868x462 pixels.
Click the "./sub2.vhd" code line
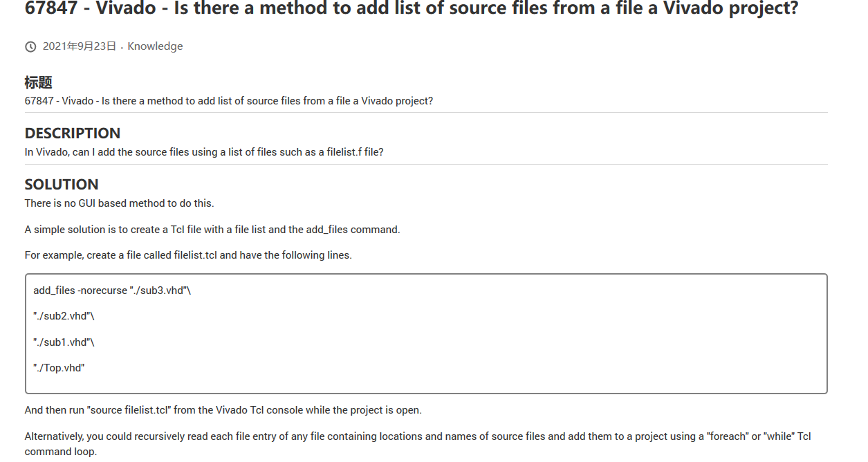64,316
